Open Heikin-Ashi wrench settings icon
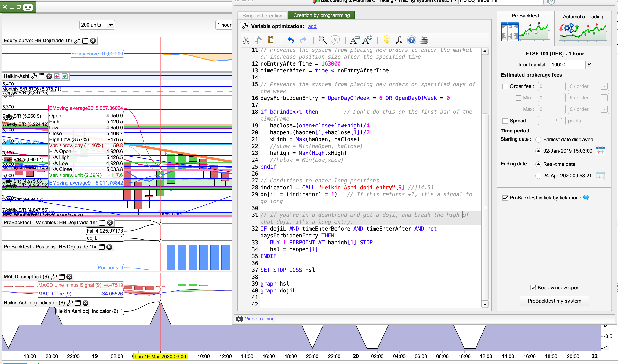The height and width of the screenshot is (364, 618). point(34,76)
